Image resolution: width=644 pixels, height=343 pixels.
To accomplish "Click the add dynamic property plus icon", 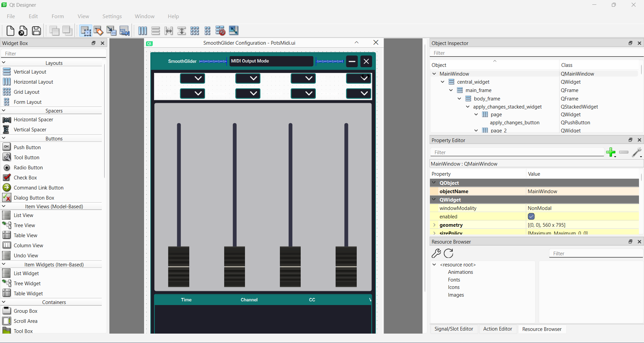I will pos(611,152).
